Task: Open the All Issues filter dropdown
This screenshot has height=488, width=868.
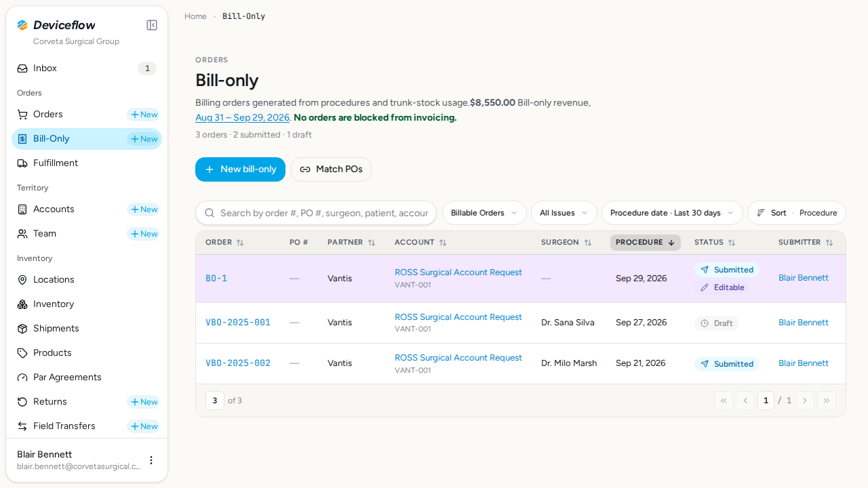Action: coord(564,213)
